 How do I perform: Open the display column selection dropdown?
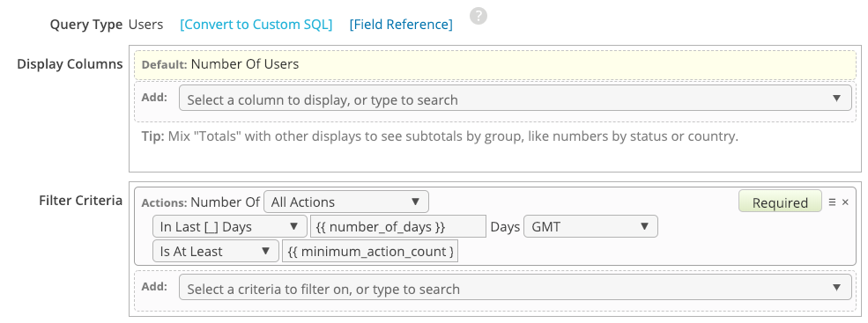[515, 99]
